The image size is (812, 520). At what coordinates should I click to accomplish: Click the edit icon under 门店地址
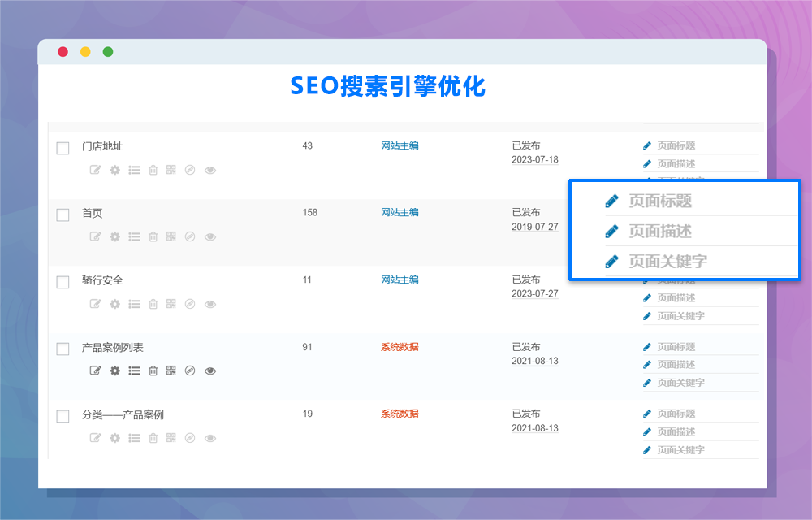coord(95,170)
